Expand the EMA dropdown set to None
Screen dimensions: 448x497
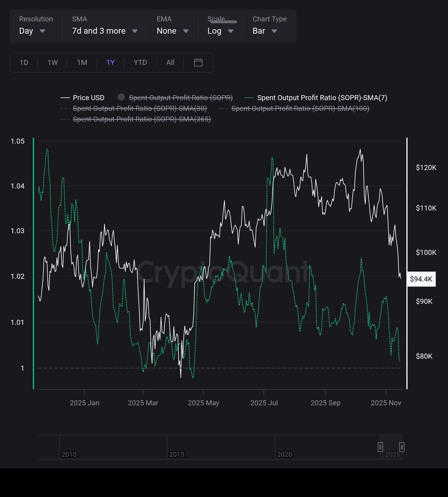coord(172,31)
